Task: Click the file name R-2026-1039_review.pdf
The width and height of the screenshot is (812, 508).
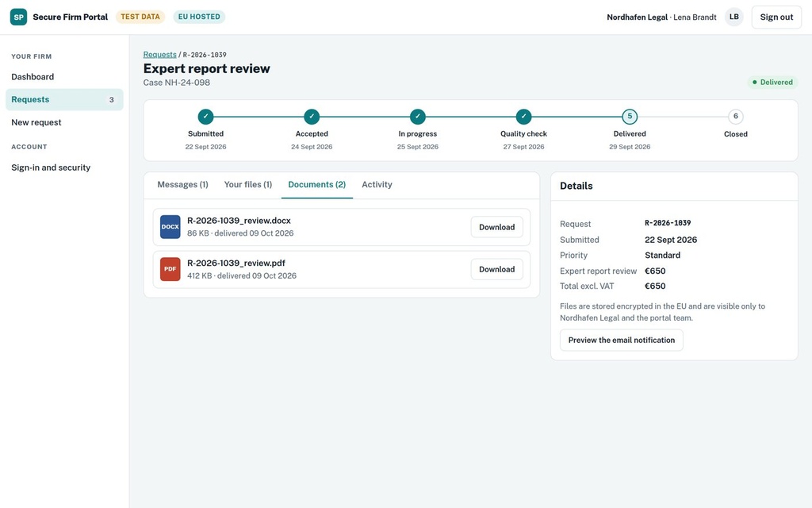Action: click(236, 263)
